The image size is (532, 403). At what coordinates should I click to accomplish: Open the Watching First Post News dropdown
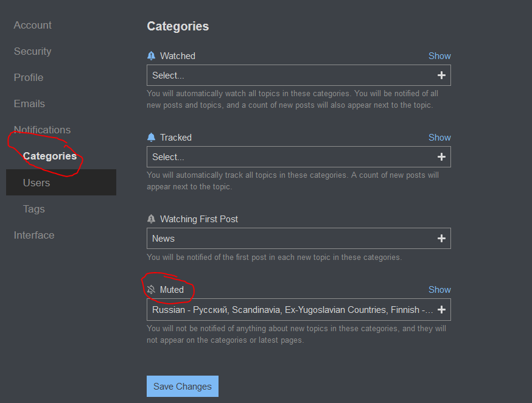[x=299, y=239]
